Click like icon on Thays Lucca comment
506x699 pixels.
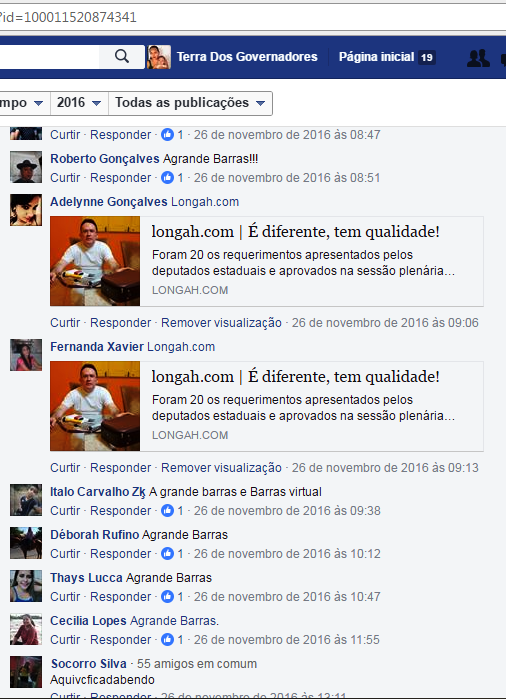[167, 596]
